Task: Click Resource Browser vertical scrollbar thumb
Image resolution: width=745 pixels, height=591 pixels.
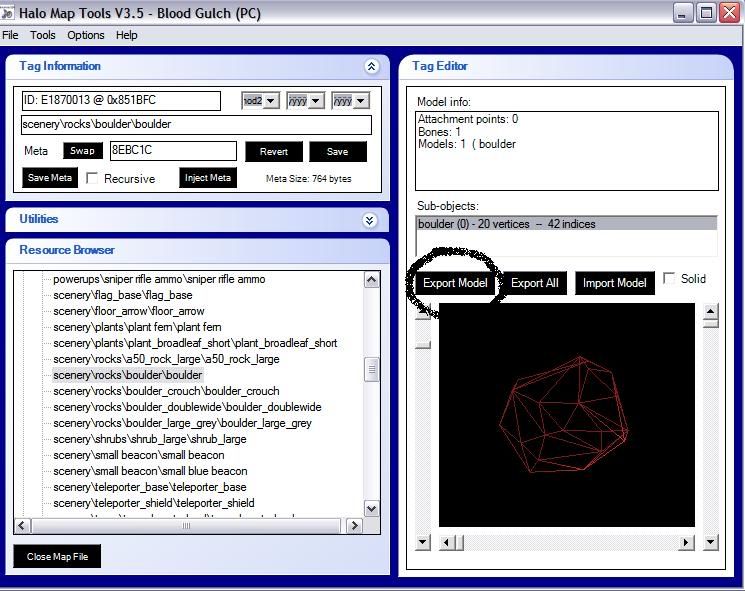Action: (x=372, y=370)
